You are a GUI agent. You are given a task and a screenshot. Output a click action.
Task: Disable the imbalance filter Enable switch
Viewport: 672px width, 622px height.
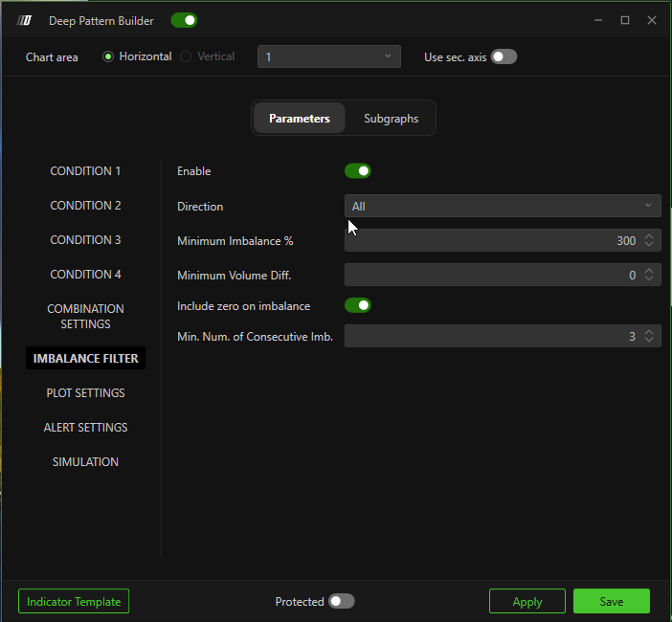point(358,171)
